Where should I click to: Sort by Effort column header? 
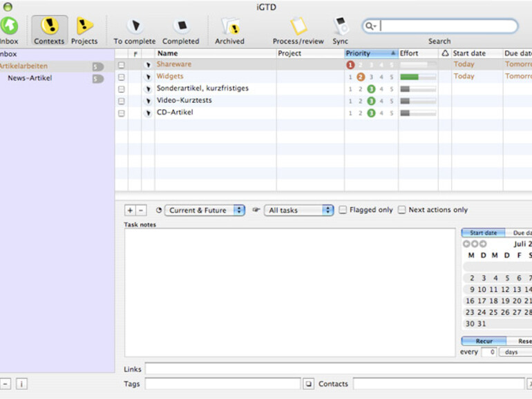point(418,53)
